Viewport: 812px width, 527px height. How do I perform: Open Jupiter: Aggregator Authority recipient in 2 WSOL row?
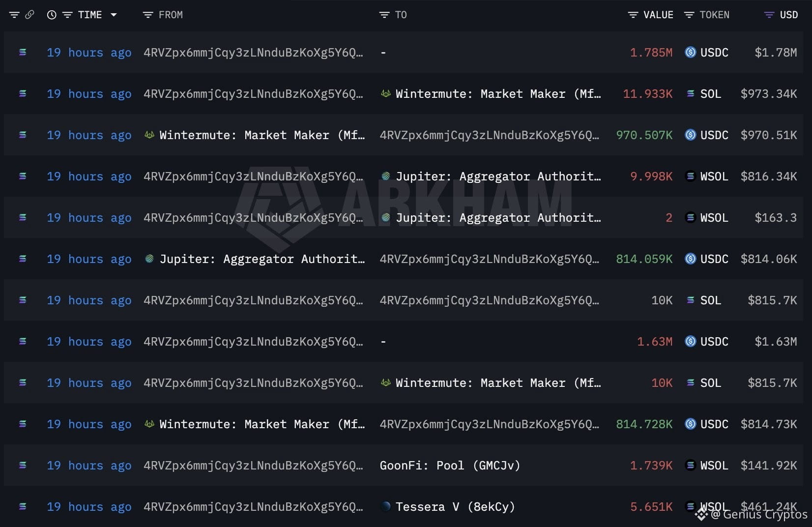tap(498, 218)
